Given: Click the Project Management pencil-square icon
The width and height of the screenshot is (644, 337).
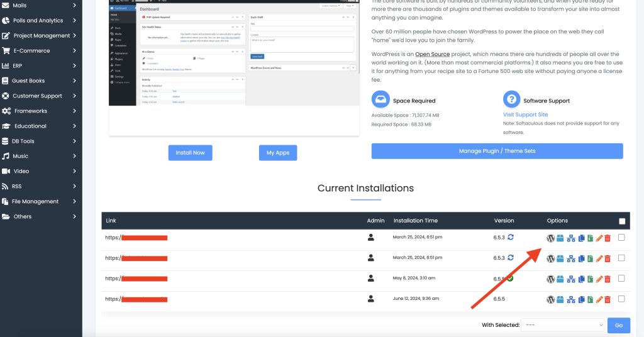Looking at the screenshot, I should (6, 36).
